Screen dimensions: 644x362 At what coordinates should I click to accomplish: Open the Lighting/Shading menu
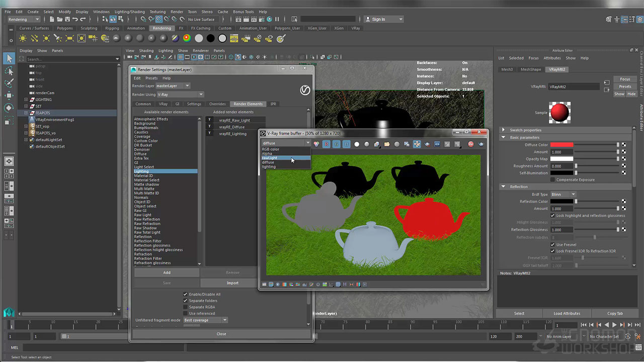tap(129, 12)
